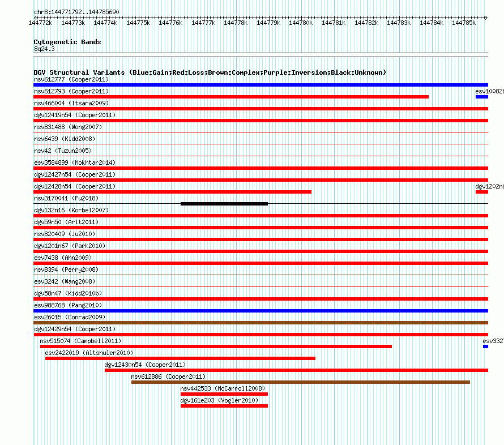504x445 pixels.
Task: Click the esv7438 (Ahn2009) label
Action: tap(63, 258)
